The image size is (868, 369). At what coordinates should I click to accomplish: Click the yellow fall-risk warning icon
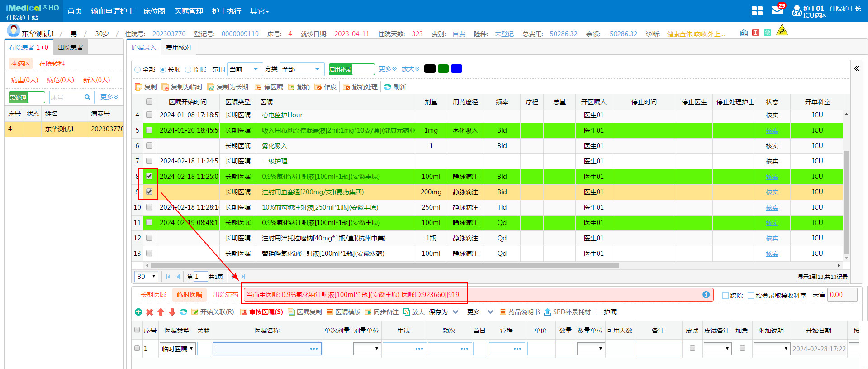[782, 31]
